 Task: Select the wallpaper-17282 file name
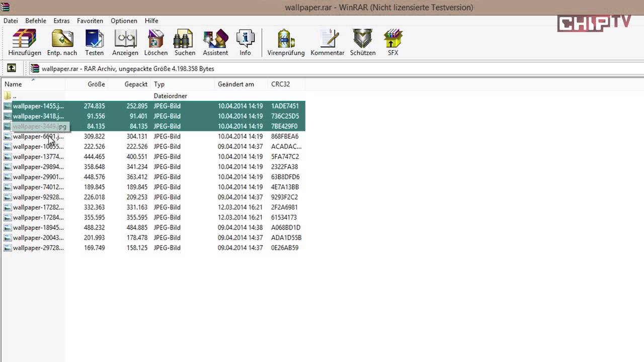(38, 207)
